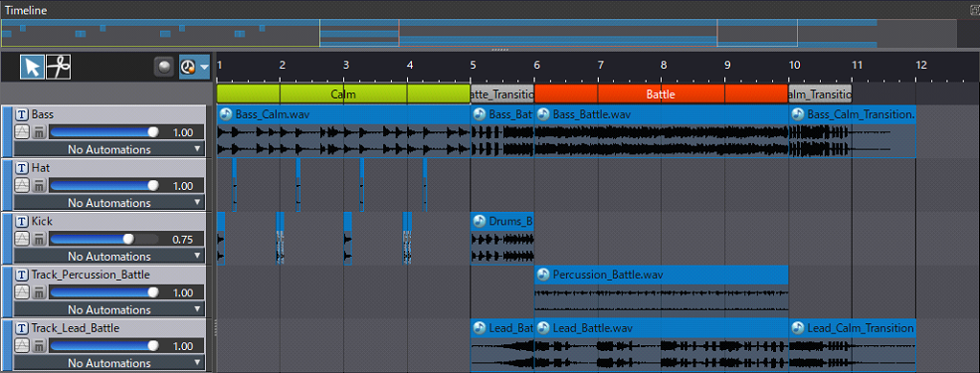Select the Percussion_Battle.wav clip title
This screenshot has width=980, height=373.
[608, 275]
